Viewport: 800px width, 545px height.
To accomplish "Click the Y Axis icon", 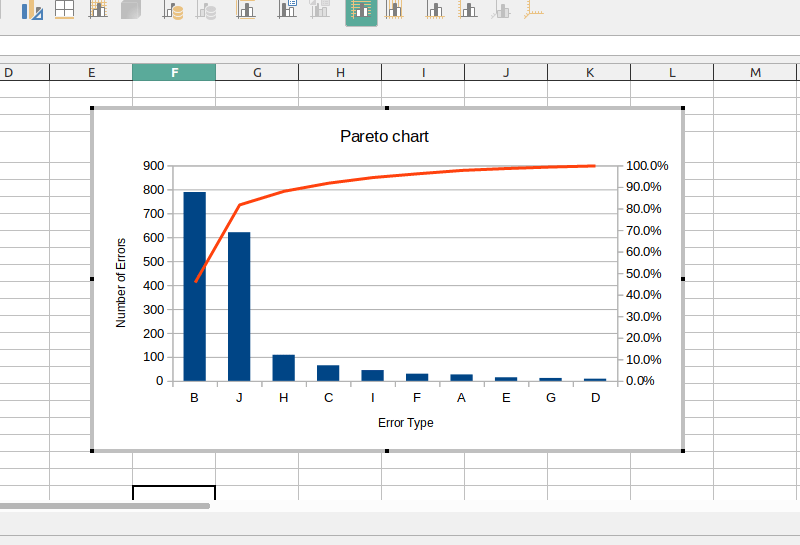I will 468,10.
